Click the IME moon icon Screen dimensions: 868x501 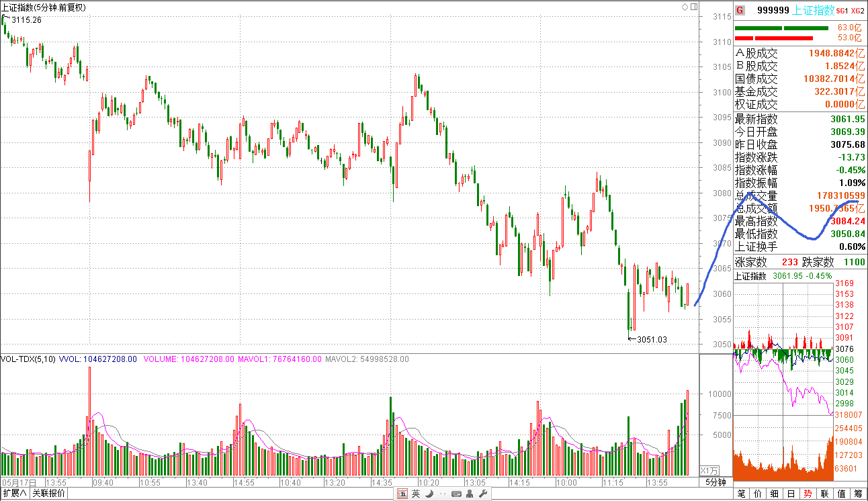(429, 494)
